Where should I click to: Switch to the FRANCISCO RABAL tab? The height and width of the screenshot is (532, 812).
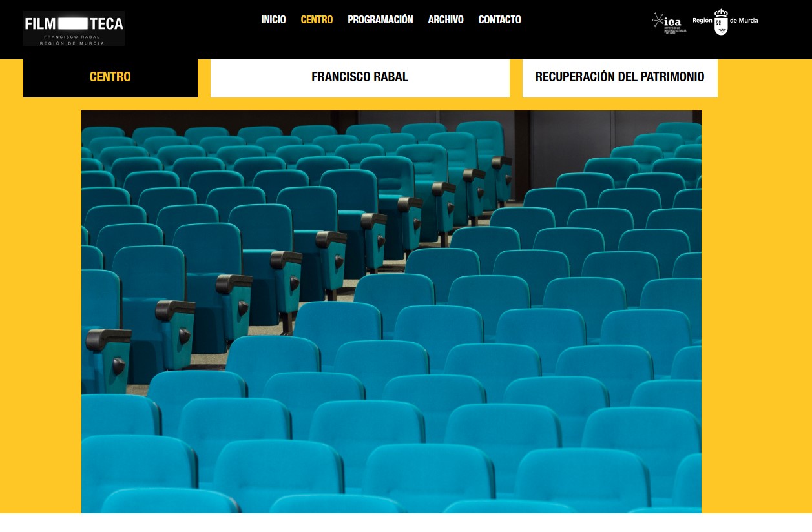[x=360, y=77]
